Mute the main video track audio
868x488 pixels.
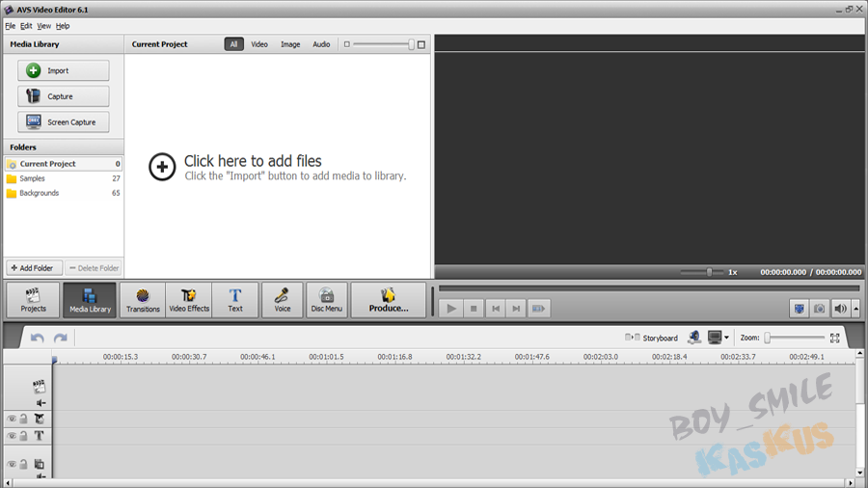tap(41, 403)
